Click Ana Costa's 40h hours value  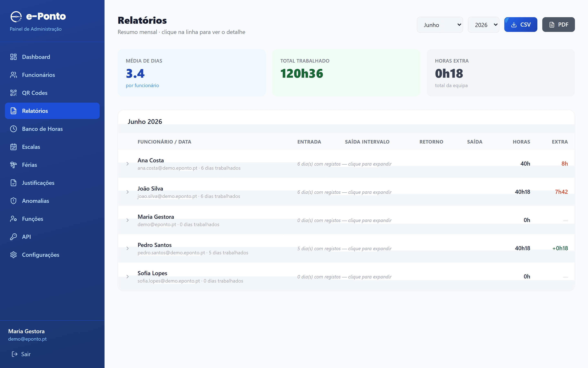click(x=525, y=164)
